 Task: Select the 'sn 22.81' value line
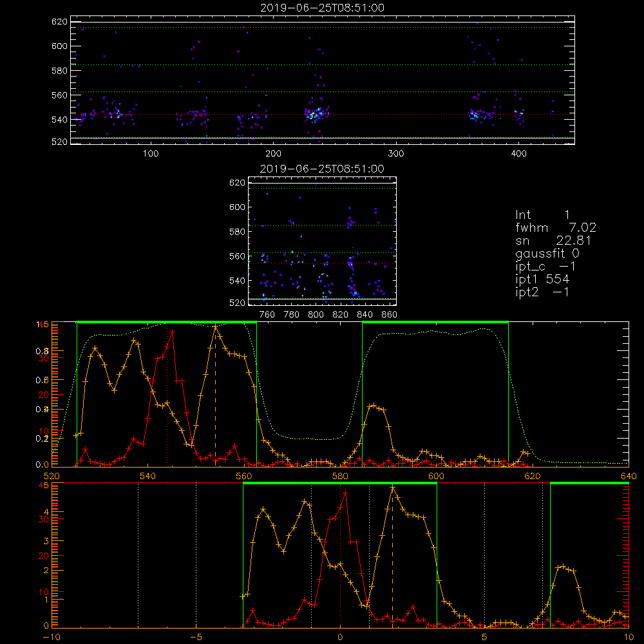(553, 240)
